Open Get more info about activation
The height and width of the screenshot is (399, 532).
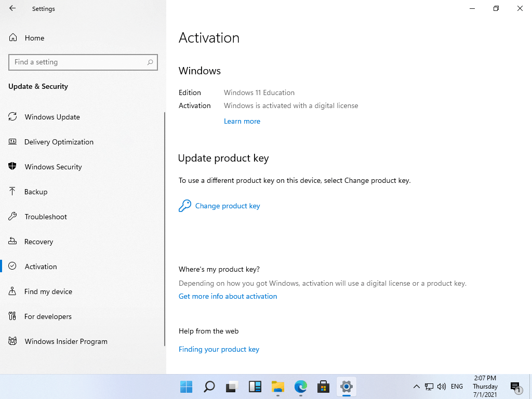[x=228, y=296]
